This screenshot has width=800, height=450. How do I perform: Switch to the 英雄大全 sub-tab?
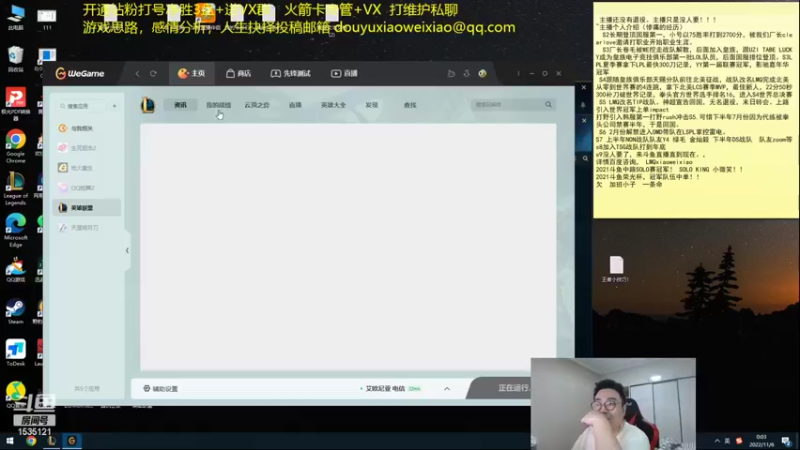pos(333,105)
